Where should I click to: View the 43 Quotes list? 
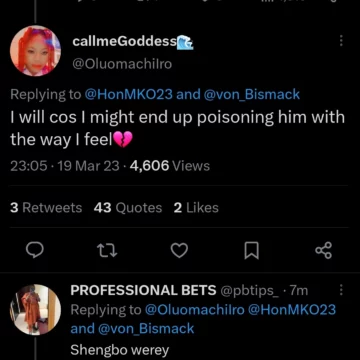pos(128,208)
